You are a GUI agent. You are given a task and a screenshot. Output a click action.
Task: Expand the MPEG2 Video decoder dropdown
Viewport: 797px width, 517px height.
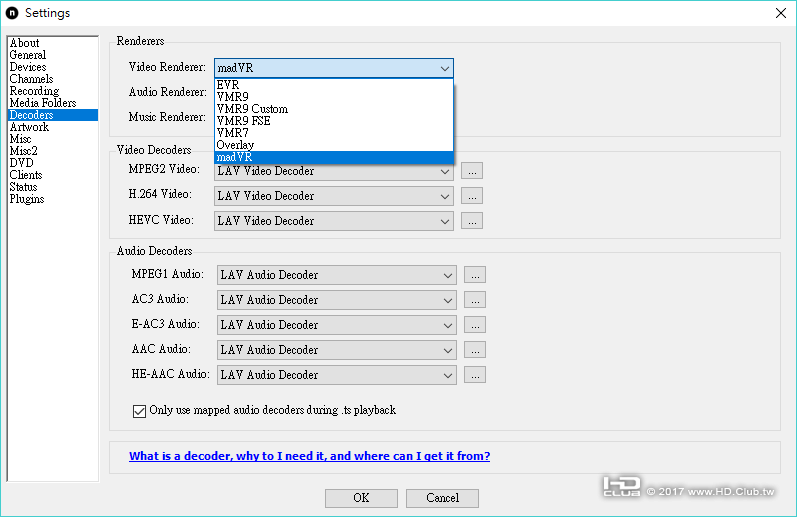pos(333,171)
